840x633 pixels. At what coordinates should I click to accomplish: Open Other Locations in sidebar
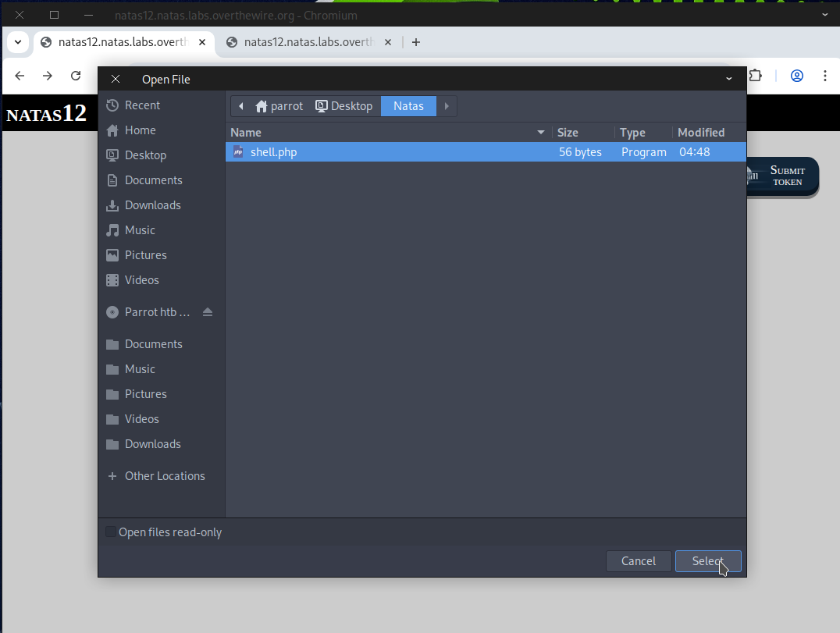[164, 476]
